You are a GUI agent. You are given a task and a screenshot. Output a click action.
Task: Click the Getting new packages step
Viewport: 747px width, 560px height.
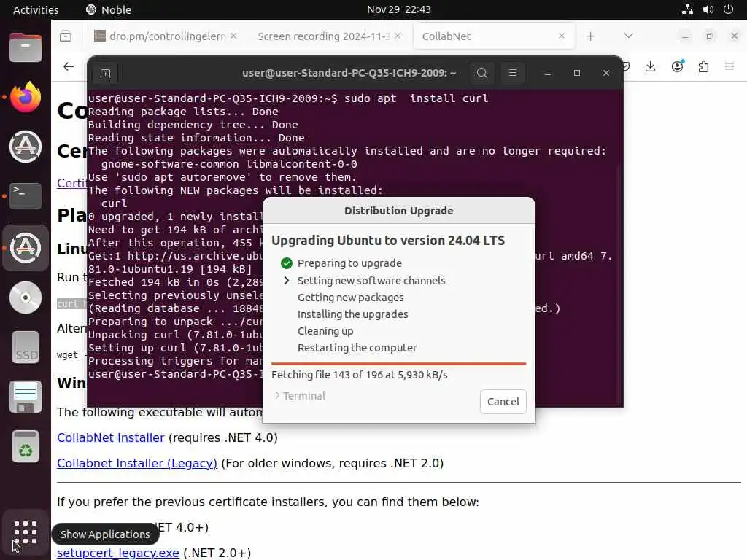point(350,297)
